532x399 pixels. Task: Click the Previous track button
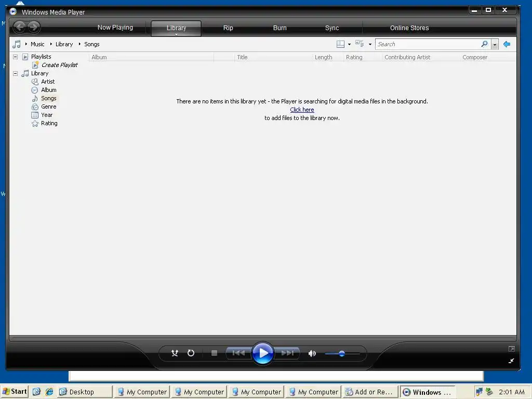coord(238,353)
